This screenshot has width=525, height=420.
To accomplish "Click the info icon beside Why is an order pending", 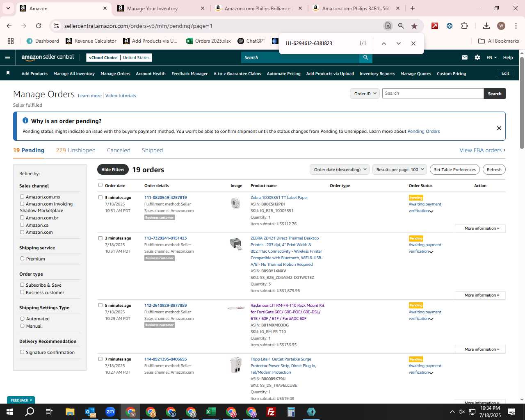I will pyautogui.click(x=25, y=121).
